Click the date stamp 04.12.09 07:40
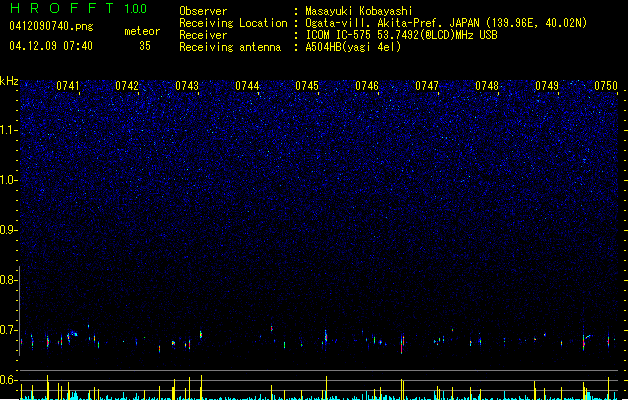629x400 pixels. coord(51,46)
